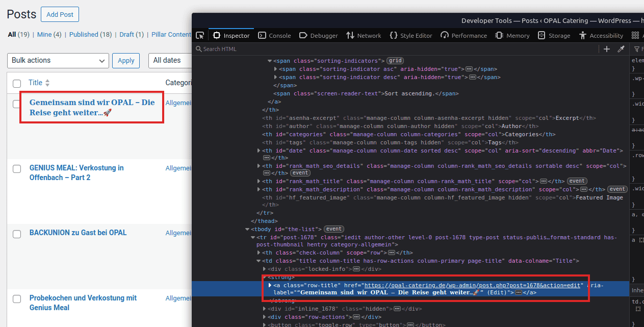Click the Add Post button

pyautogui.click(x=60, y=14)
